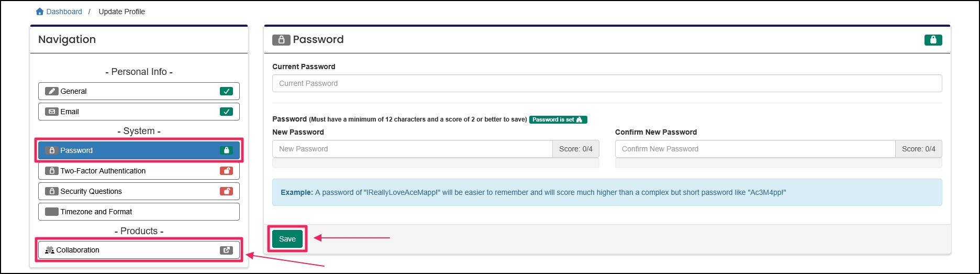Viewport: 980px width, 274px height.
Task: Focus the Current Password field
Action: coord(607,83)
